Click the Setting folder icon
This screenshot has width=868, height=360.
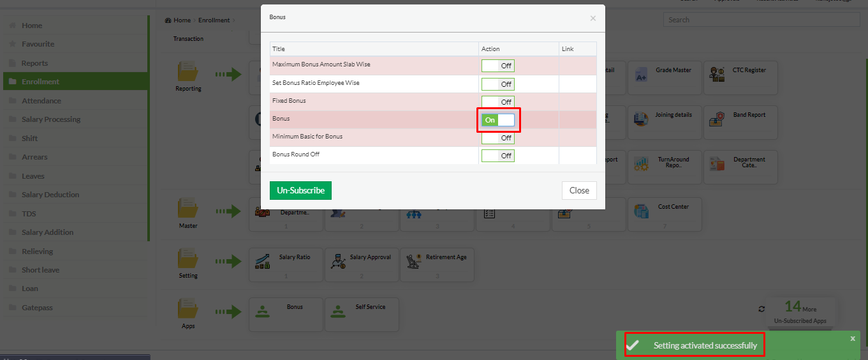188,259
